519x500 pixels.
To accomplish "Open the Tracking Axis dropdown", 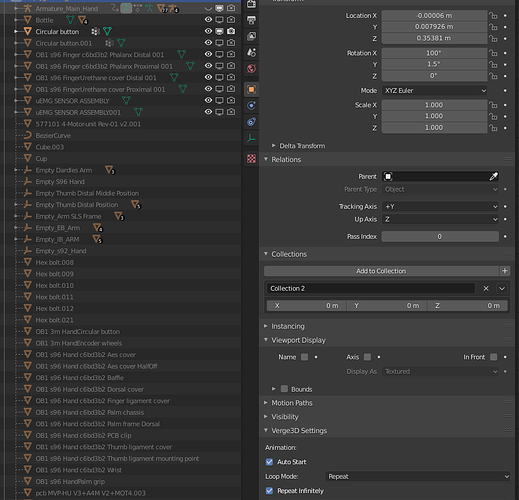I will pyautogui.click(x=440, y=207).
